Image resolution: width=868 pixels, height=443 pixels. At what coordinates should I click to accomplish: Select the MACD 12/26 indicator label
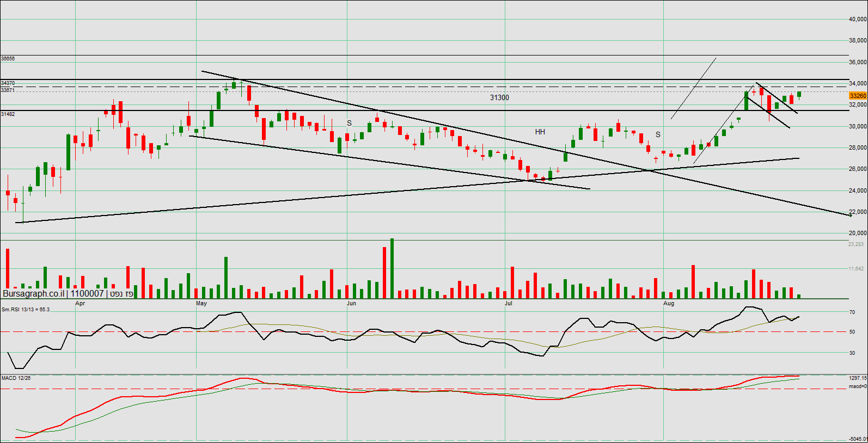(16, 378)
